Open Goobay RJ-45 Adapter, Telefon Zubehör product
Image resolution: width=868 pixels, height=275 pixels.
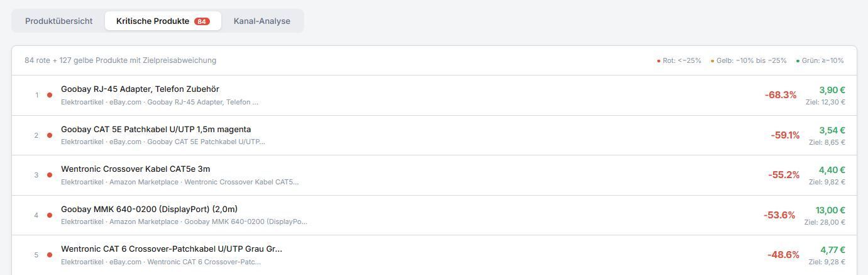[x=140, y=89]
